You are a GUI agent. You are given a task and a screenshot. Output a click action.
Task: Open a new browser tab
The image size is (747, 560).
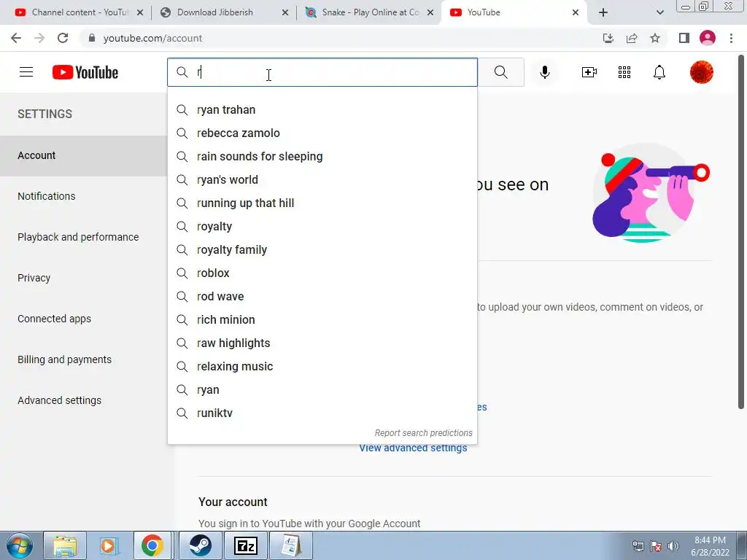[x=603, y=12]
